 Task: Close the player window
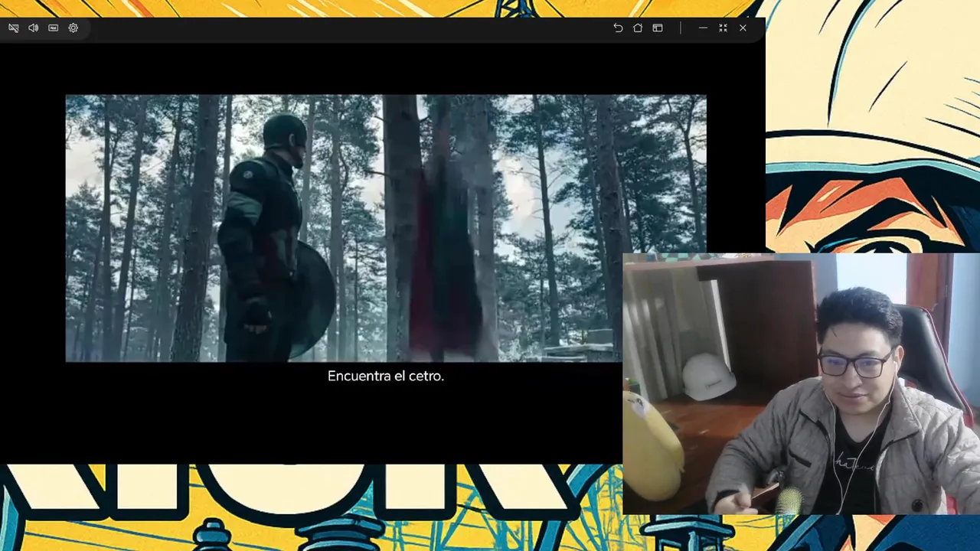pyautogui.click(x=743, y=28)
